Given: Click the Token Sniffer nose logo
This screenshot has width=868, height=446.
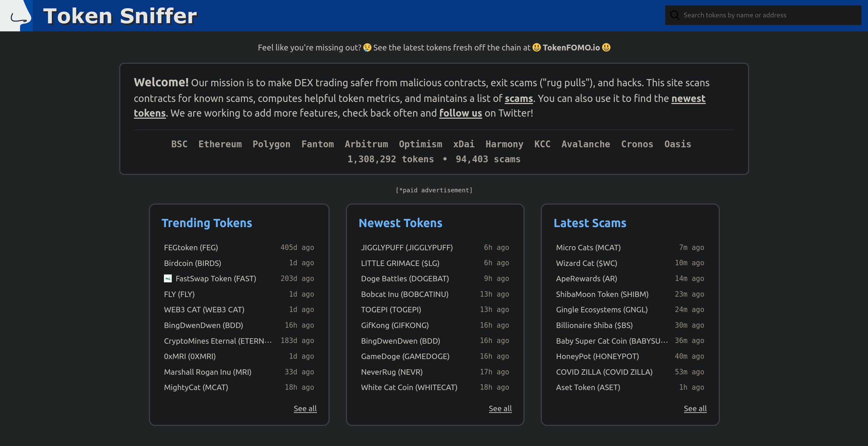Looking at the screenshot, I should [x=17, y=16].
